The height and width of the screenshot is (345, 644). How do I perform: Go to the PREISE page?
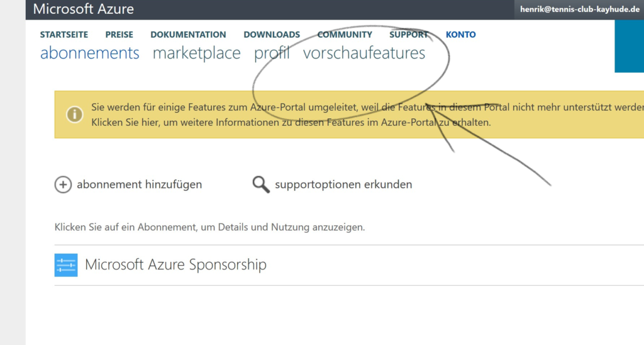[119, 35]
